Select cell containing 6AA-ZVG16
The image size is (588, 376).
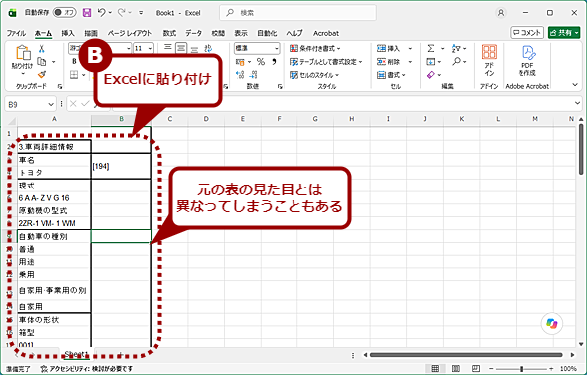(x=54, y=198)
